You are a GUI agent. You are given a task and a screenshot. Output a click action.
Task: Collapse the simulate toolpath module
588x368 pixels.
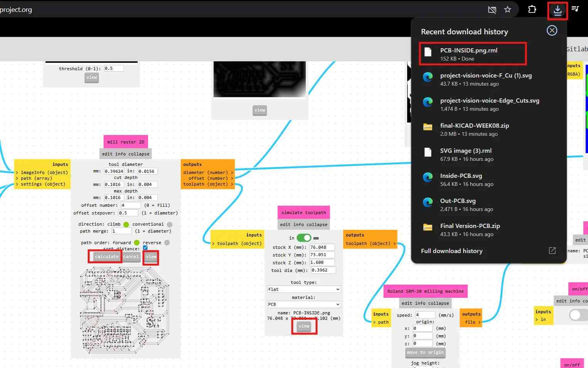pos(317,225)
